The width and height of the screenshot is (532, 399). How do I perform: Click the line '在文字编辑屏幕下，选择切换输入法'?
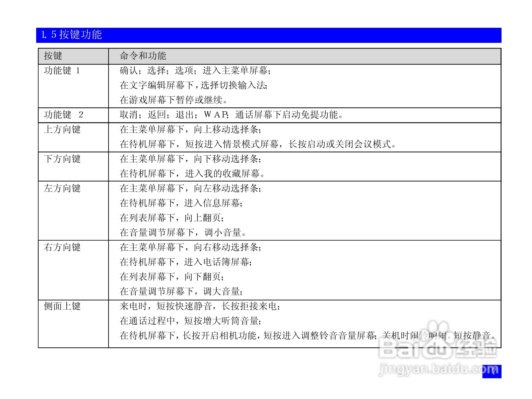click(194, 85)
